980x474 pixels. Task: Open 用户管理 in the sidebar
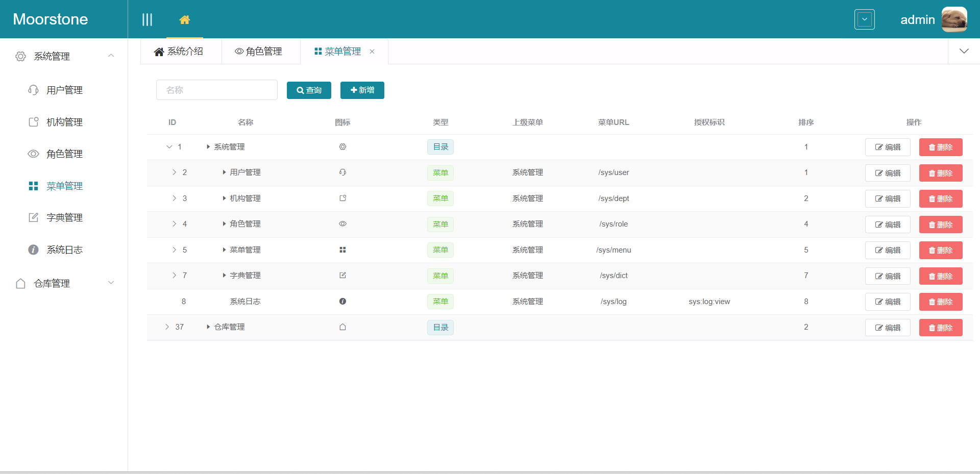(x=64, y=90)
